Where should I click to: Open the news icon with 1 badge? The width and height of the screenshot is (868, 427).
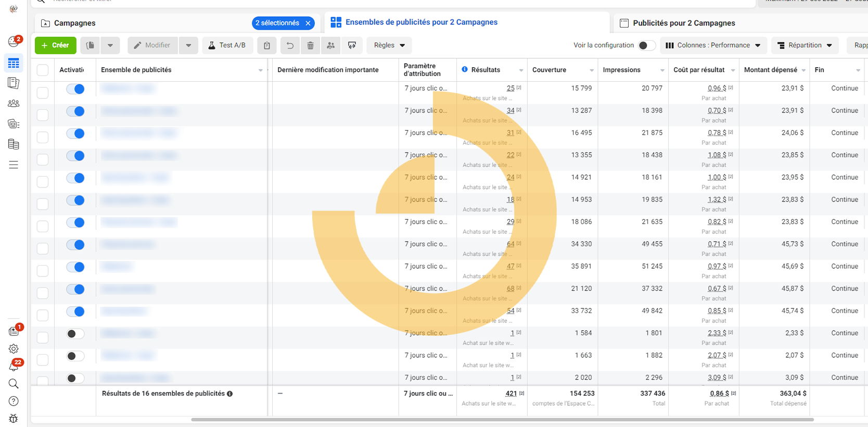[x=14, y=331]
